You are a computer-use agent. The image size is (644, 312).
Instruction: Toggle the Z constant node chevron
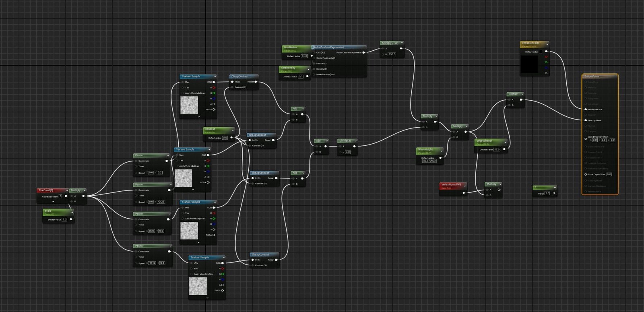coord(555,188)
